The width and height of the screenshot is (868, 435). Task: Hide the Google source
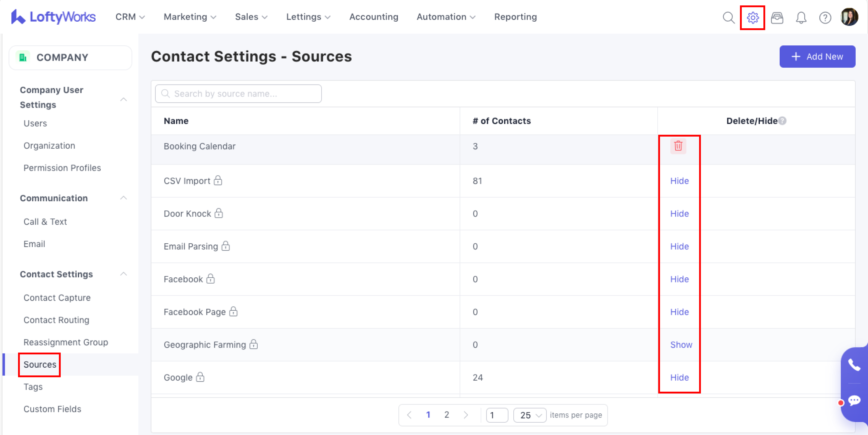[x=679, y=377]
